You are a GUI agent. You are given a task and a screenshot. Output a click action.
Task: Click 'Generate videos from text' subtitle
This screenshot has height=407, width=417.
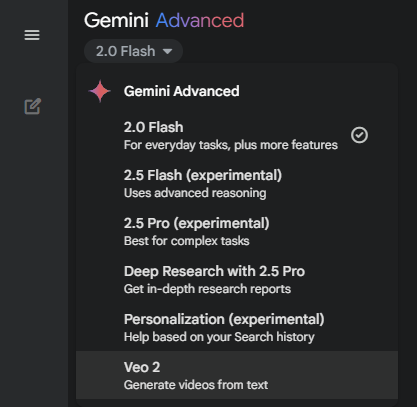click(x=196, y=385)
